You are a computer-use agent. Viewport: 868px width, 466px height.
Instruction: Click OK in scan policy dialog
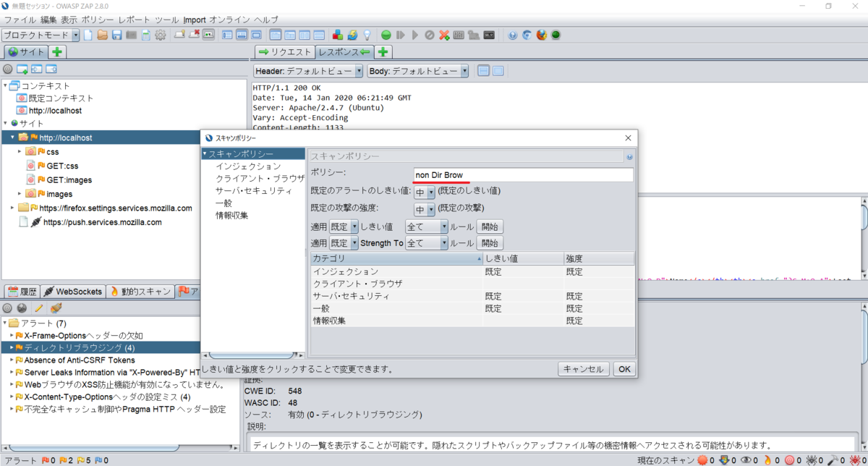tap(624, 369)
